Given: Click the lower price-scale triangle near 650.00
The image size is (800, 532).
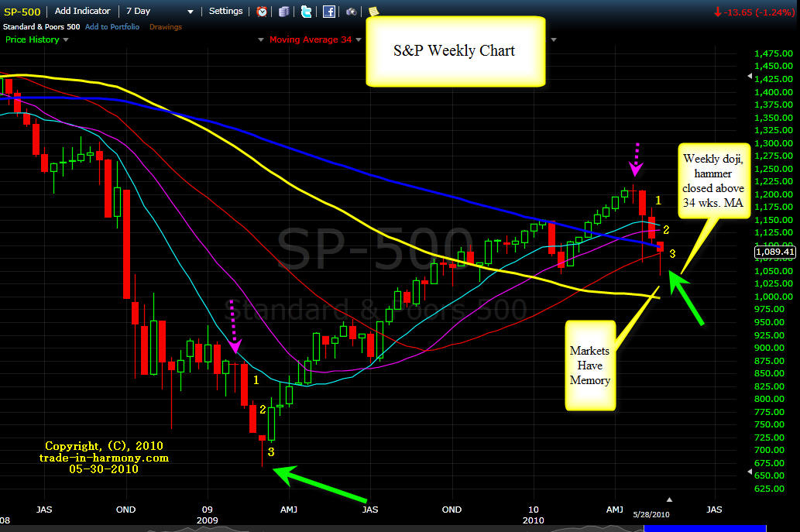Looking at the screenshot, I should 750,472.
